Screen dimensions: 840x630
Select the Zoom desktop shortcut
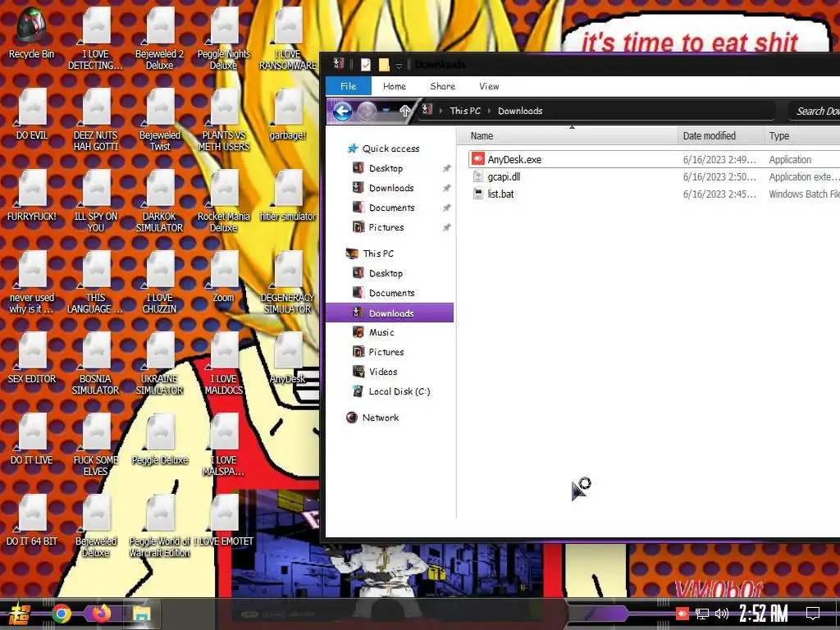(224, 277)
